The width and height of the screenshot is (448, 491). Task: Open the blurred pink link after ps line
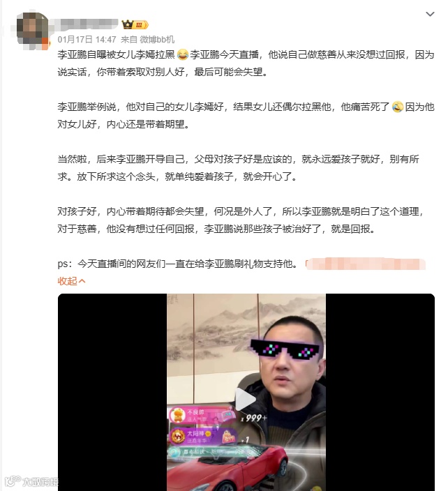click(365, 264)
